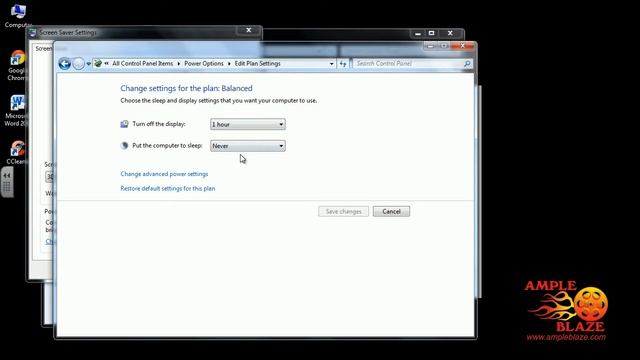This screenshot has width=640, height=360.
Task: Expand arrow after Power Options breadcrumb
Action: (x=229, y=64)
